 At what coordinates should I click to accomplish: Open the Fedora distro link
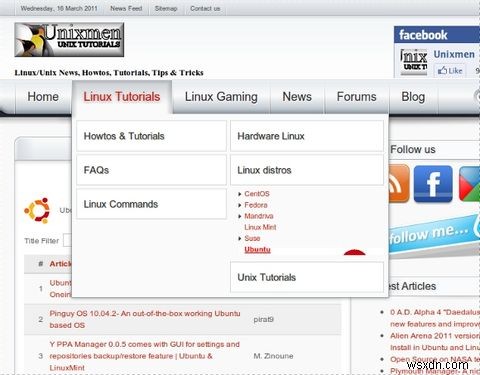coord(256,205)
